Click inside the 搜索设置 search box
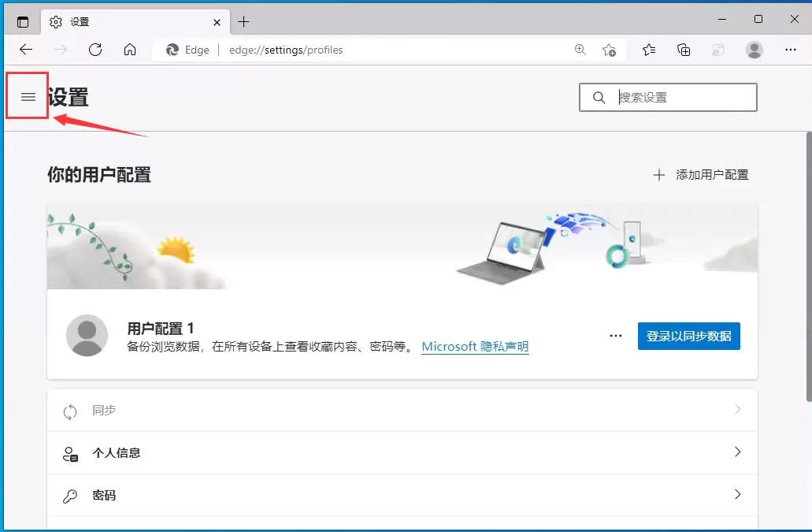The image size is (812, 532). pyautogui.click(x=669, y=97)
